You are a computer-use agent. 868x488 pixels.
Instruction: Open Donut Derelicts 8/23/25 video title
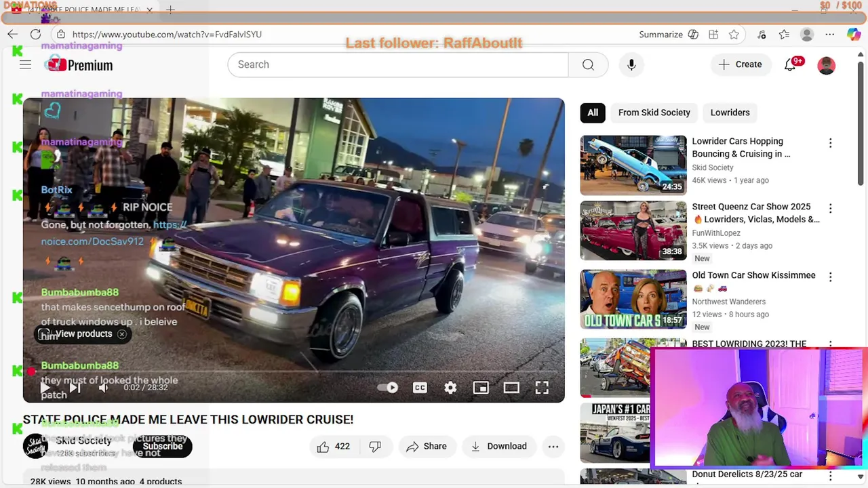point(747,474)
